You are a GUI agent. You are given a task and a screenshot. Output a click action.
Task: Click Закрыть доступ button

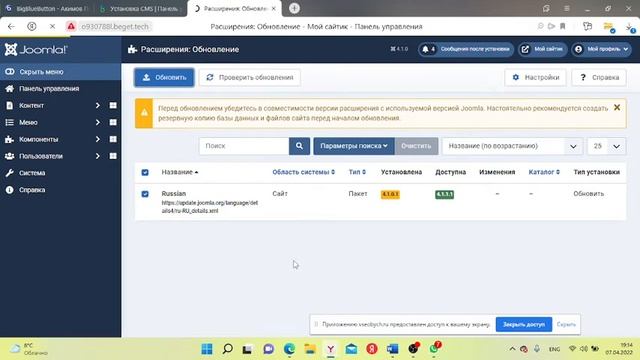click(524, 324)
